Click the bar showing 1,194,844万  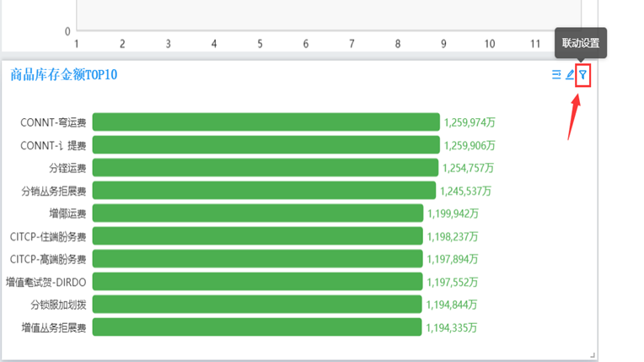[256, 305]
